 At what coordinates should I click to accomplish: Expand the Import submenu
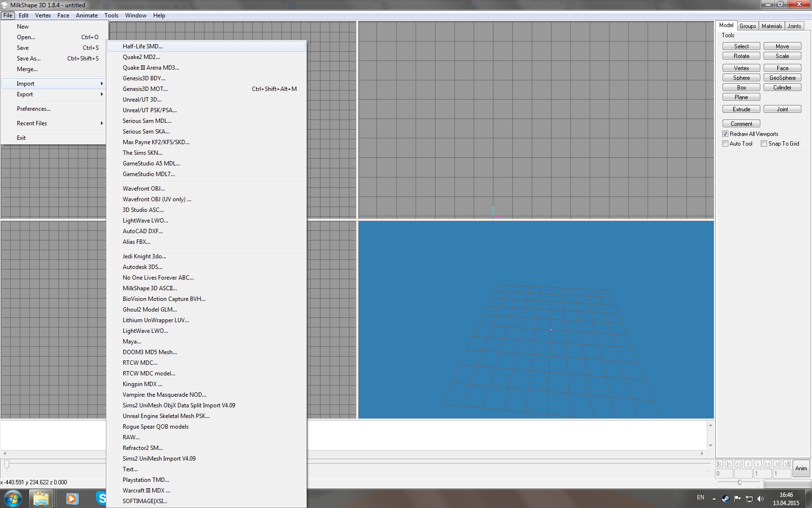click(x=54, y=84)
